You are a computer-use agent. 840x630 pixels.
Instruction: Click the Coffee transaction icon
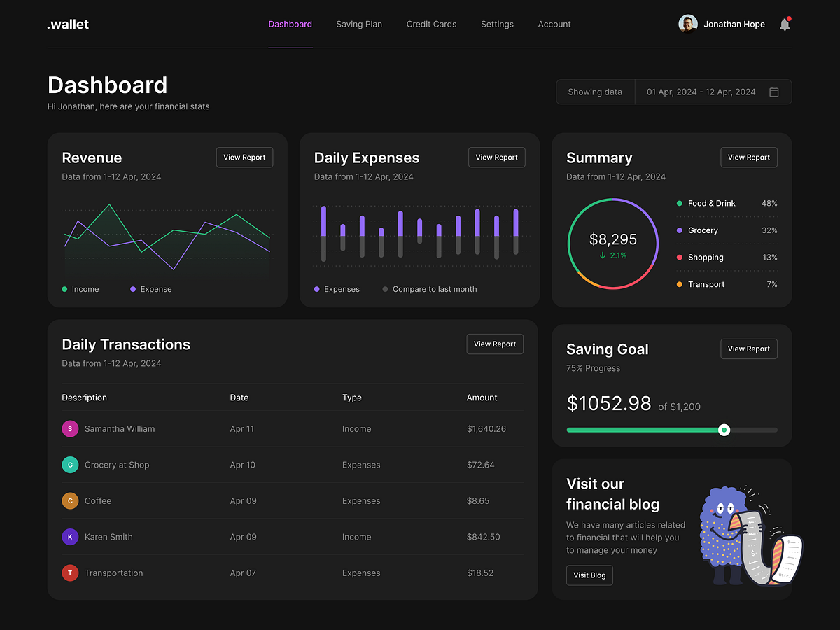[x=70, y=500]
